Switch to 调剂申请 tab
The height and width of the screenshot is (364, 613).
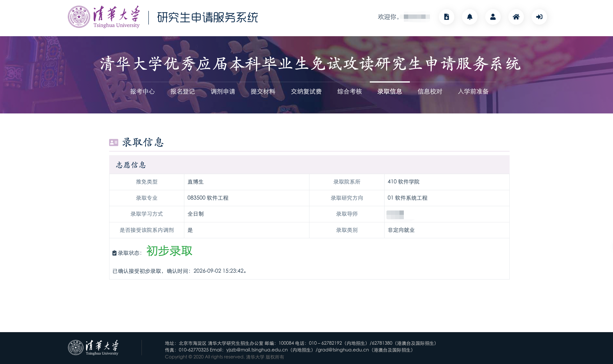pyautogui.click(x=223, y=91)
